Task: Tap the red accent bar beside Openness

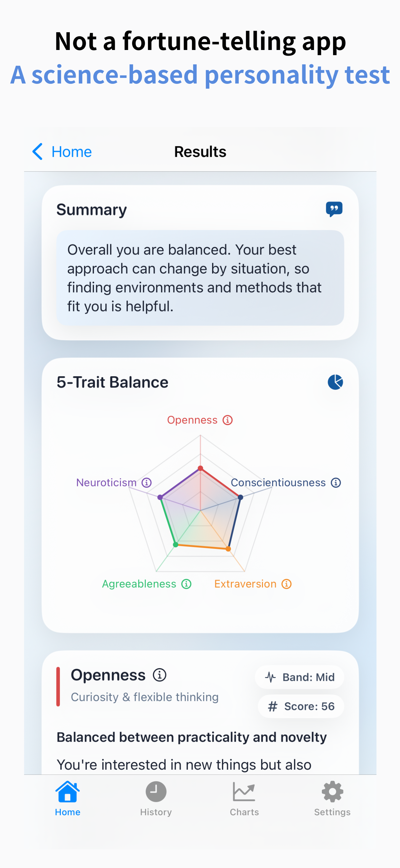Action: pos(59,688)
